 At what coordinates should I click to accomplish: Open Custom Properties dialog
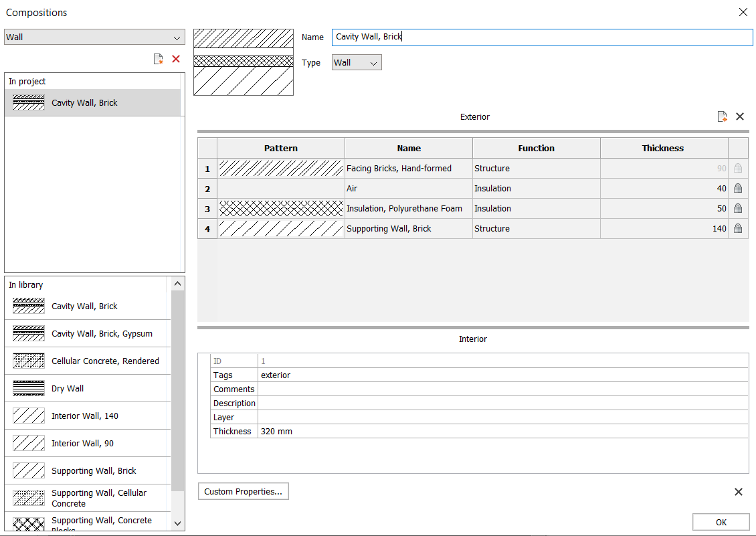coord(243,492)
